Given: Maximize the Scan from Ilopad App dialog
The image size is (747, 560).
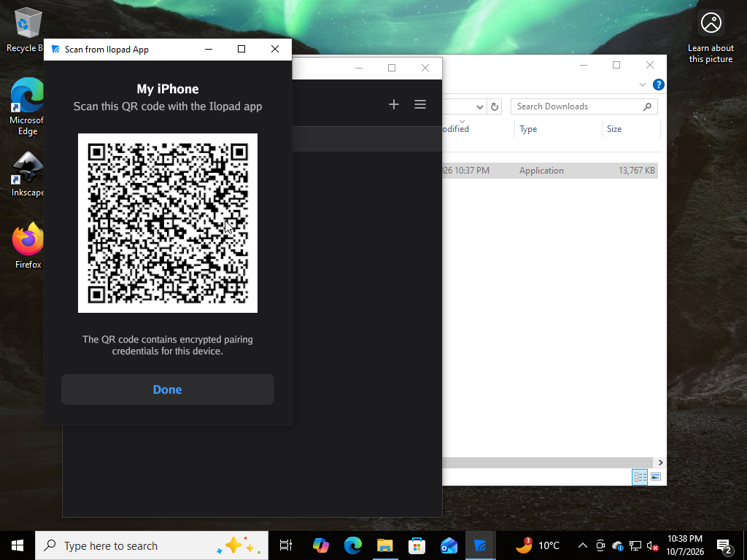Looking at the screenshot, I should [x=241, y=49].
